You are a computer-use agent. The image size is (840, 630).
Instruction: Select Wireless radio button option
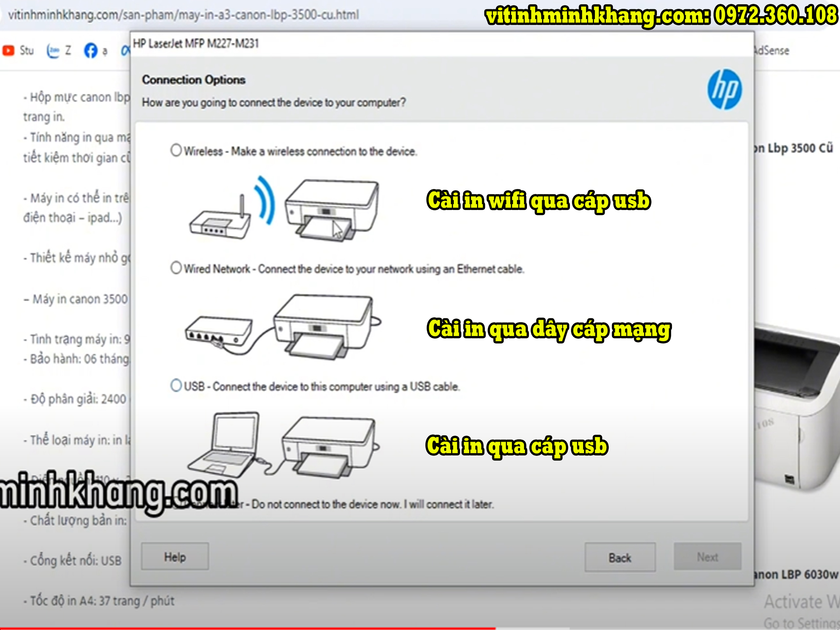[x=175, y=151]
